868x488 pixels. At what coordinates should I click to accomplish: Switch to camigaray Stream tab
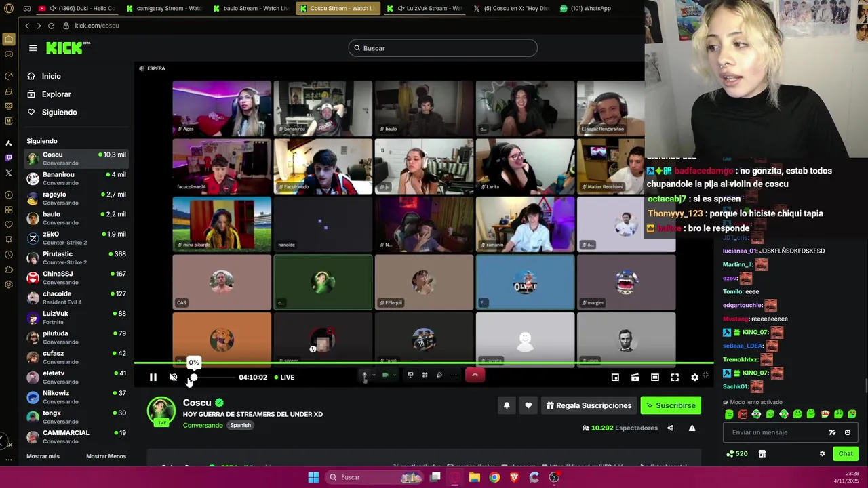(x=165, y=8)
